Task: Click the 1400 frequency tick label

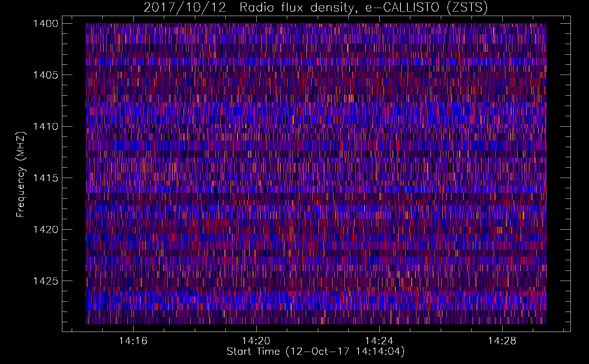Action: tap(46, 24)
